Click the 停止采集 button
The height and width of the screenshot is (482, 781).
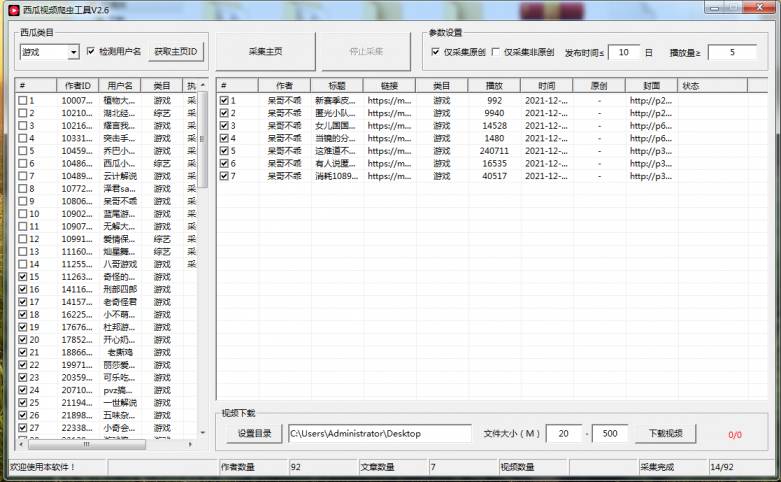pos(366,51)
